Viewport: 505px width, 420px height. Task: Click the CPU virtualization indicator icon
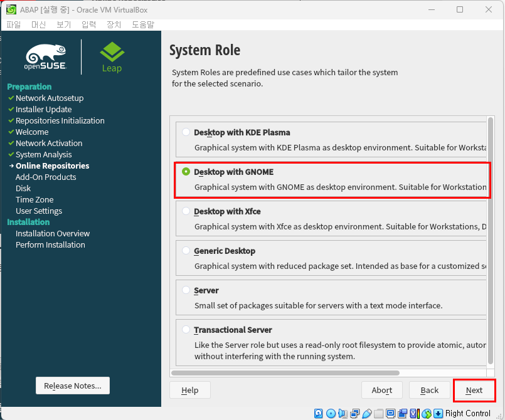(x=415, y=413)
